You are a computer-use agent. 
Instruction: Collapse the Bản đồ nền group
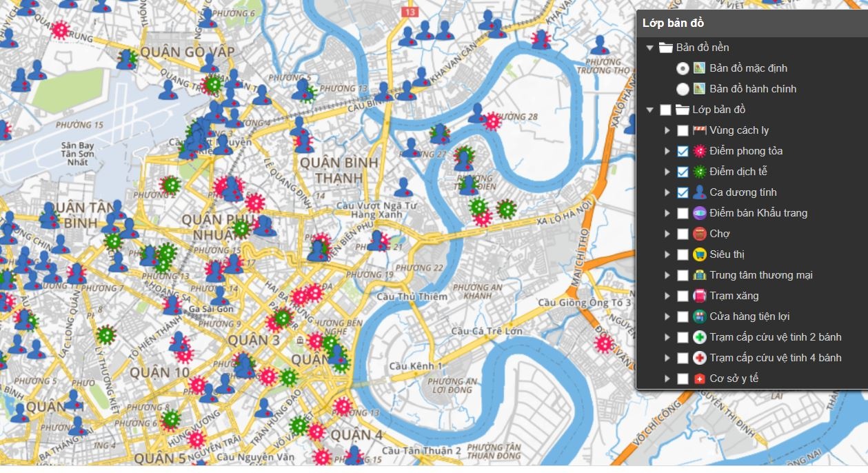(649, 48)
